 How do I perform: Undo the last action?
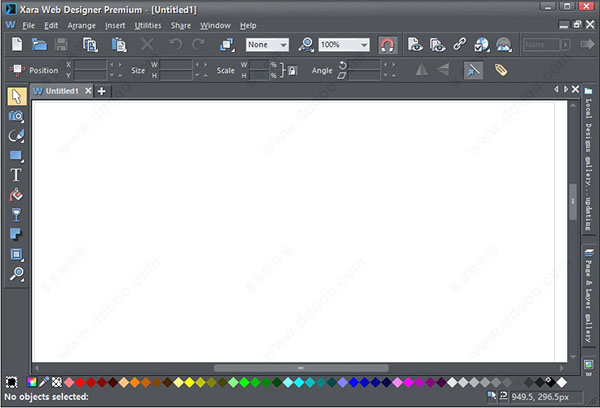pyautogui.click(x=176, y=44)
